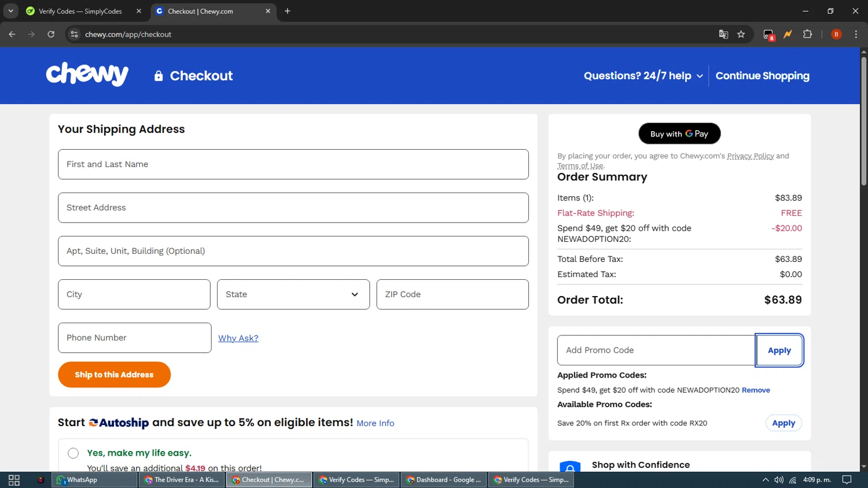Viewport: 868px width, 488px height.
Task: Select the Checkout | Chewy.com tab
Action: coord(200,11)
